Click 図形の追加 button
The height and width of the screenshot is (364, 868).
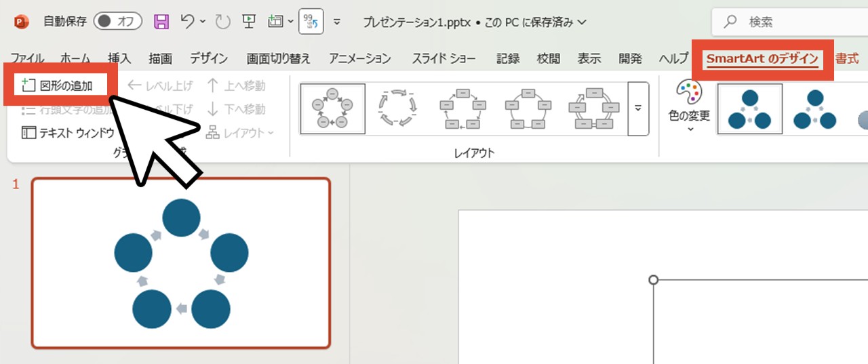click(58, 85)
